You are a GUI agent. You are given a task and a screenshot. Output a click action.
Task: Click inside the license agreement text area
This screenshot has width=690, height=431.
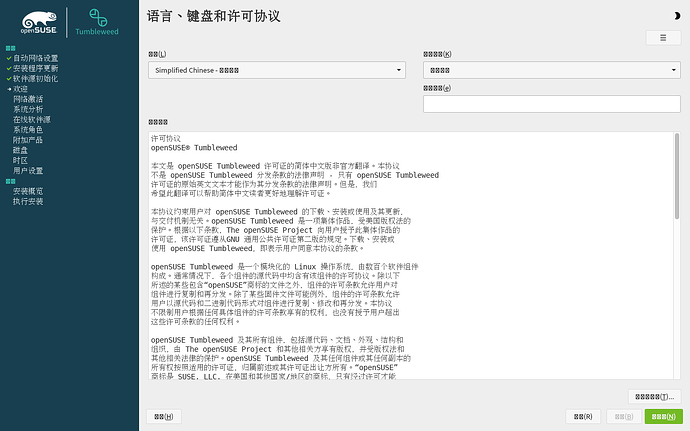[x=411, y=255]
